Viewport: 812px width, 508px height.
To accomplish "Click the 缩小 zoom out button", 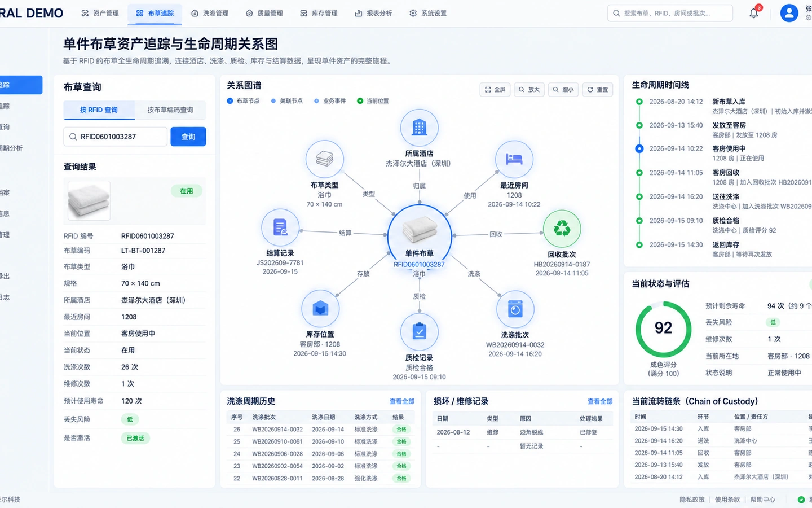I will tap(563, 90).
